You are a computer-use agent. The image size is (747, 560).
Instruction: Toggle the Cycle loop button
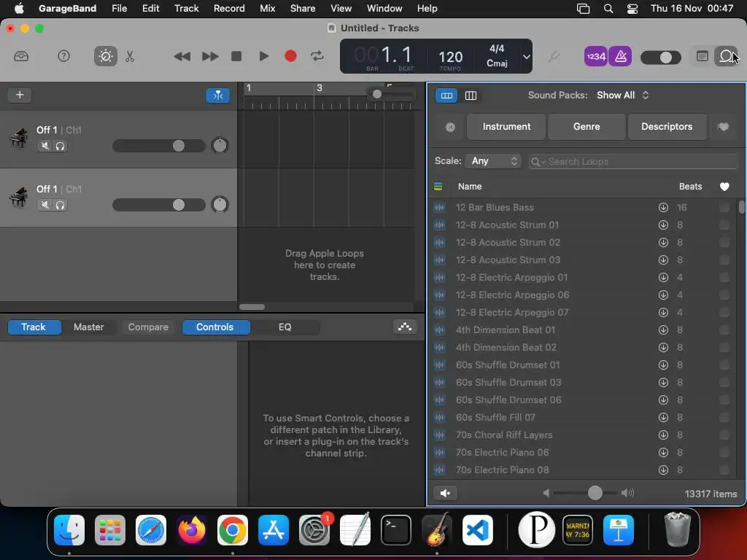[317, 56]
